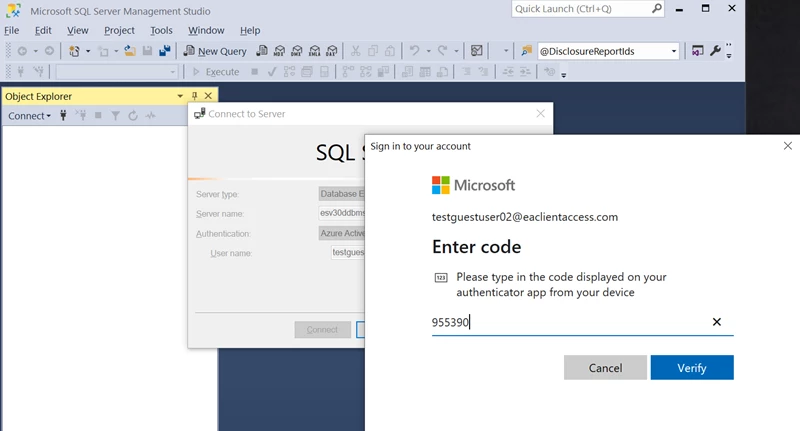Click Object Explorer Activity Monitor pulse icon

(x=151, y=116)
